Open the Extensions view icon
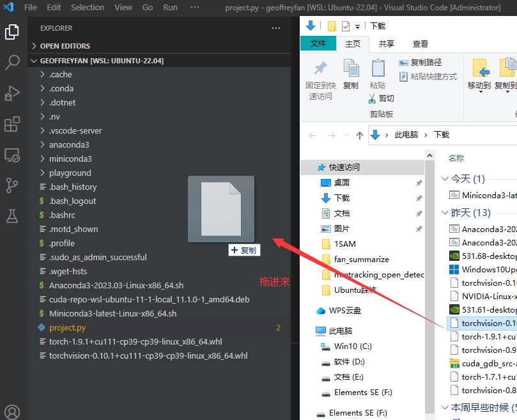517x420 pixels. pyautogui.click(x=12, y=124)
